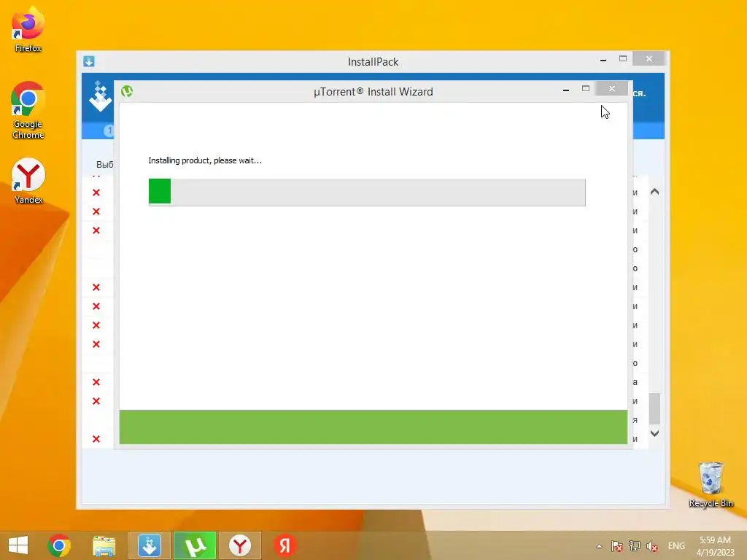Click the 'Installing product, please wait...' text
This screenshot has width=747, height=560.
[x=205, y=160]
